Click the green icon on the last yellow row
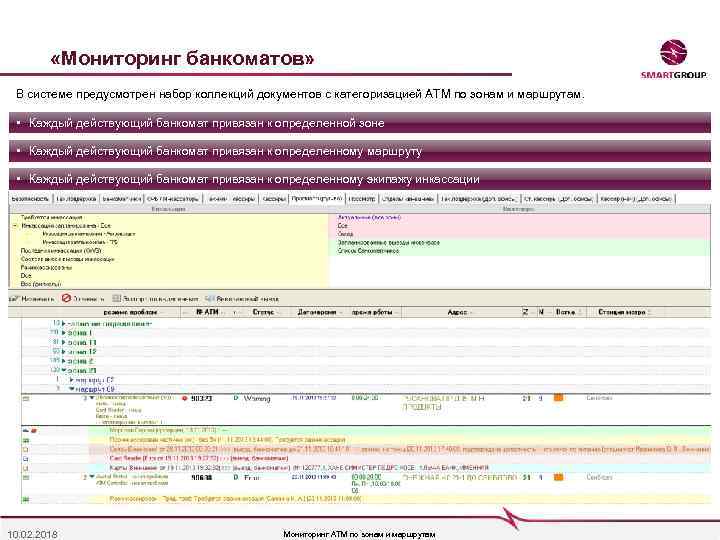Screen dimensions: 720x540 (26, 499)
